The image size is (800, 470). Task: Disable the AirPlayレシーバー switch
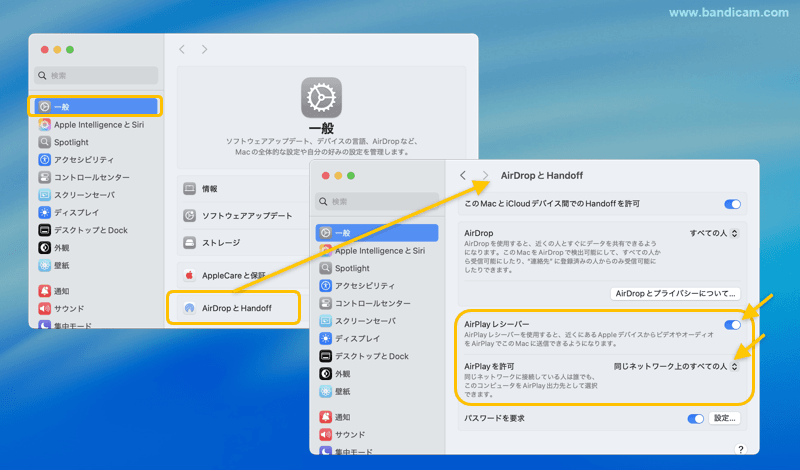click(733, 324)
